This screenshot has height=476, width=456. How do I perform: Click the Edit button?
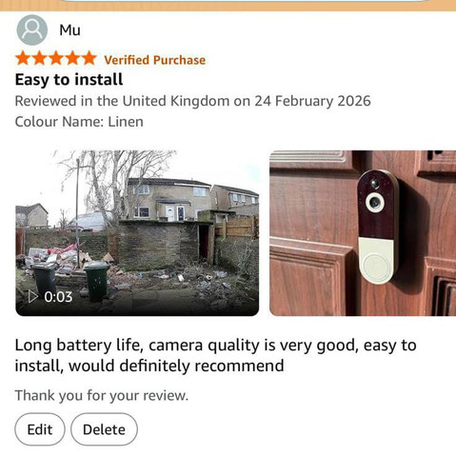[x=40, y=429]
